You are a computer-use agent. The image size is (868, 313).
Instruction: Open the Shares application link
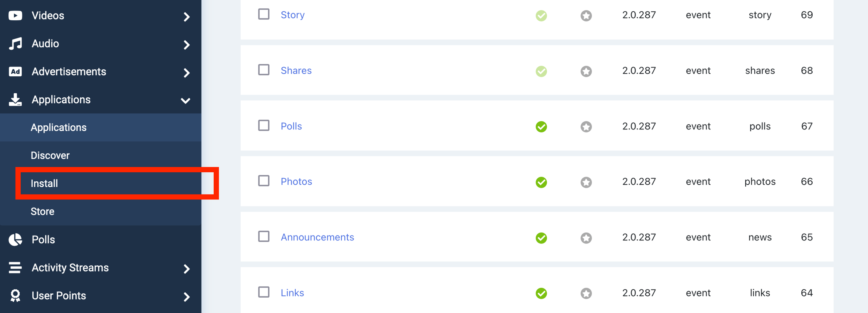point(296,70)
